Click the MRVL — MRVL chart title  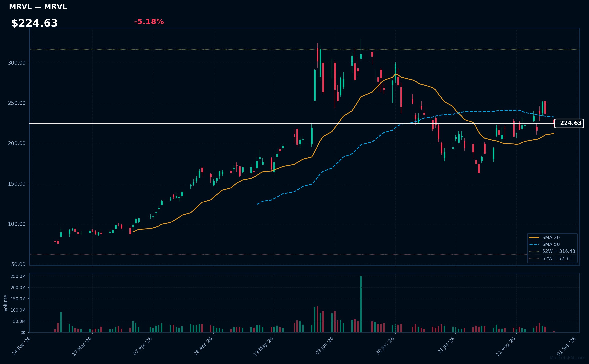click(x=38, y=7)
